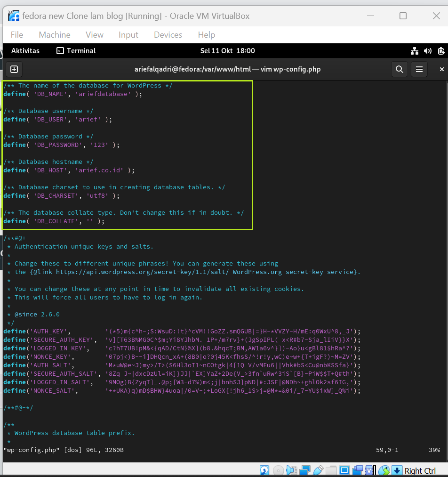Click the 'DB_NAME' constant name
Screen dimensions: 448x477
tap(50, 94)
